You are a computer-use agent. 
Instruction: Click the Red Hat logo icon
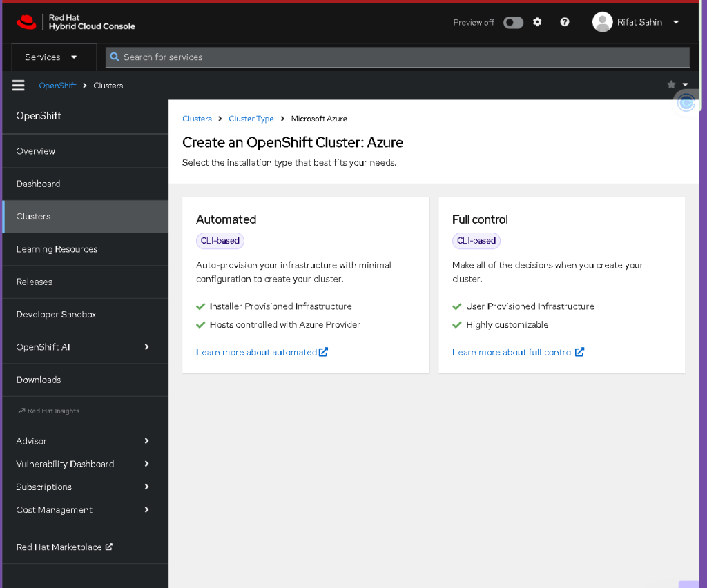[x=26, y=22]
